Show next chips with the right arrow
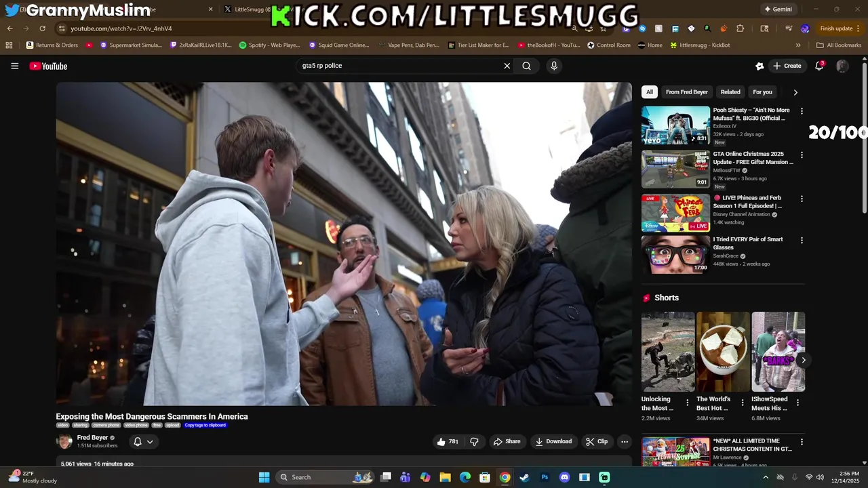 (795, 92)
